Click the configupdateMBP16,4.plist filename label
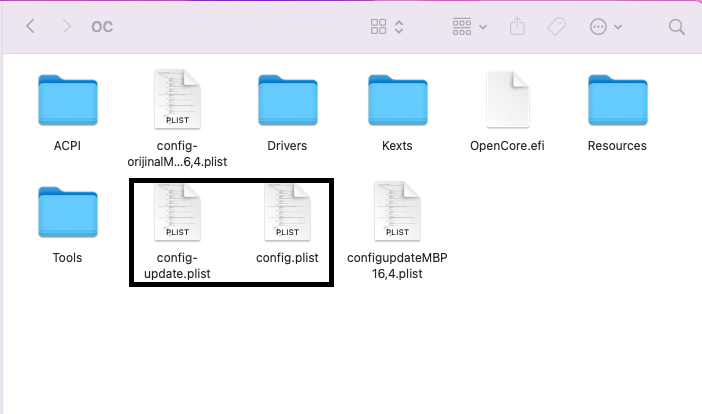The width and height of the screenshot is (702, 414). [397, 266]
